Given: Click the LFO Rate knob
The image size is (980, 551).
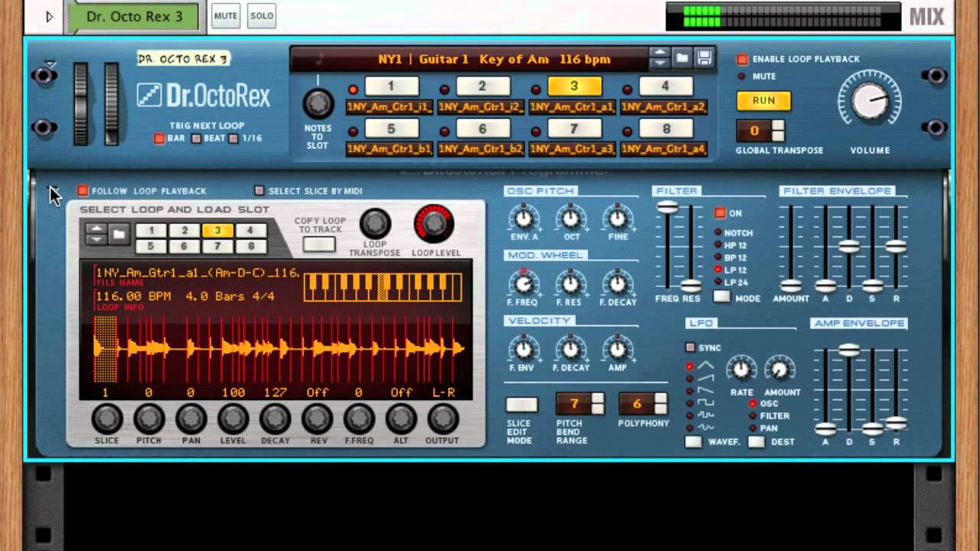Looking at the screenshot, I should pyautogui.click(x=740, y=370).
